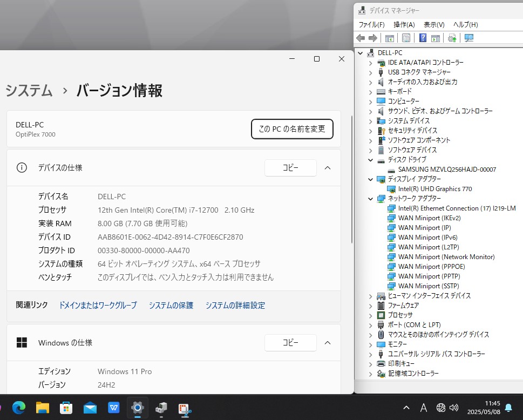Collapse the ディスプレイ アダプター node

tap(371, 179)
